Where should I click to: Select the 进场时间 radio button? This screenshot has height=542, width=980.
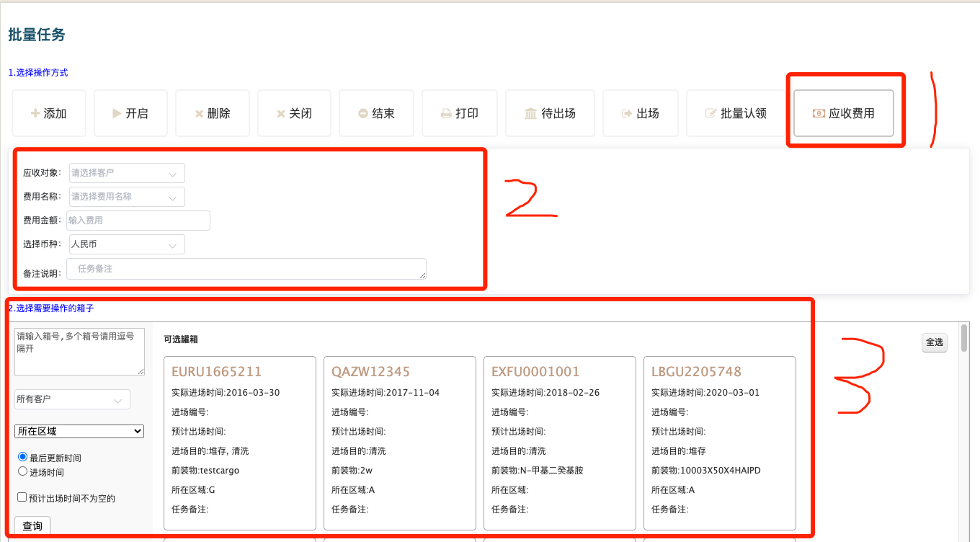tap(22, 471)
